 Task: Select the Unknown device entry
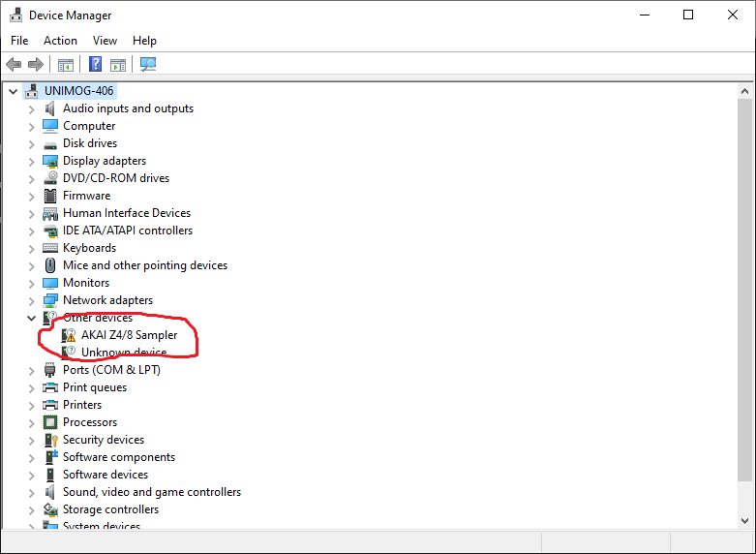(124, 353)
